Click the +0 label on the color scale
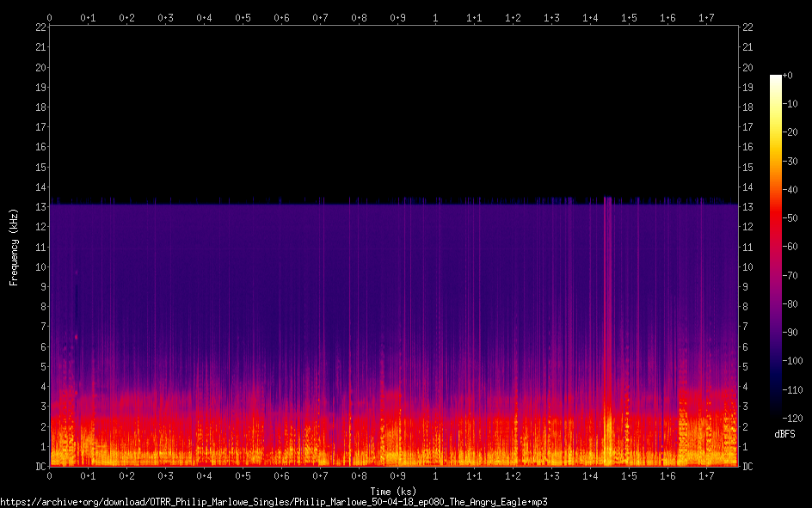 [789, 76]
